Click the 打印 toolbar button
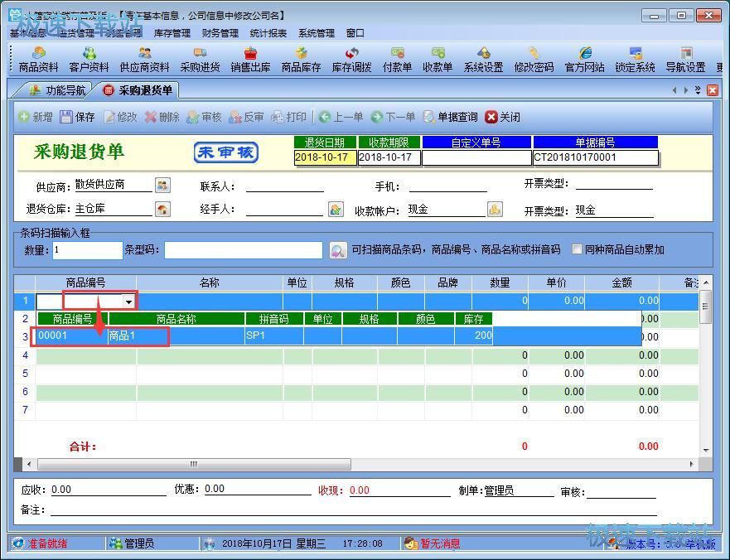The width and height of the screenshot is (730, 560). (289, 117)
